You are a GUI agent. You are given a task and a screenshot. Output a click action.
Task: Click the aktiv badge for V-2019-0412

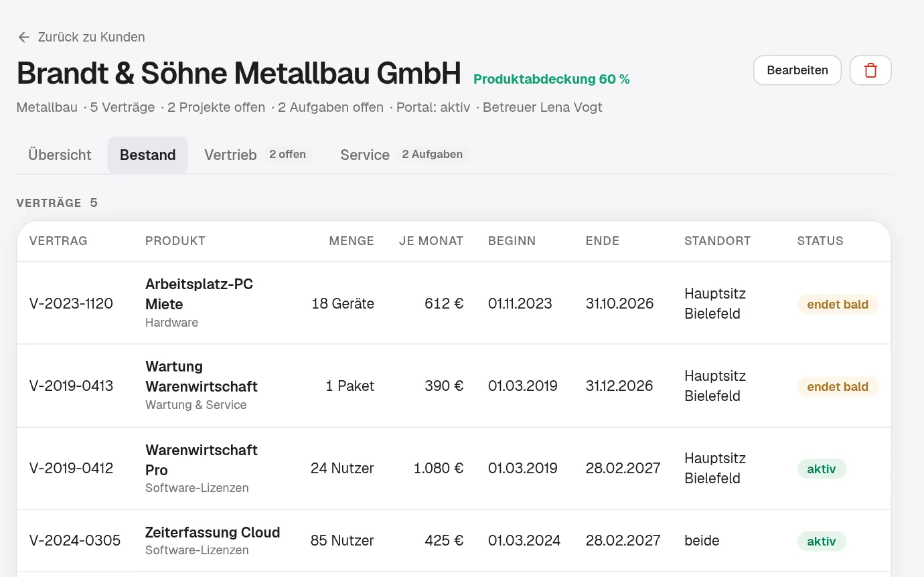822,469
